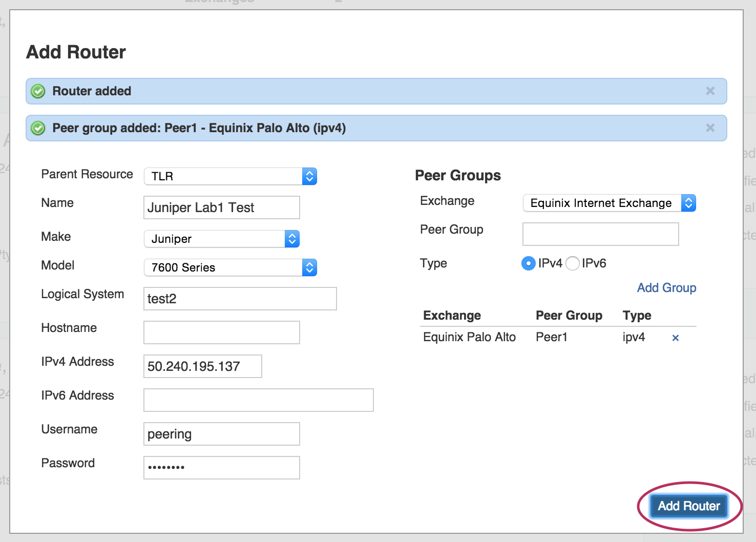This screenshot has width=756, height=542.
Task: Click into the empty Hostname field
Action: (x=221, y=332)
